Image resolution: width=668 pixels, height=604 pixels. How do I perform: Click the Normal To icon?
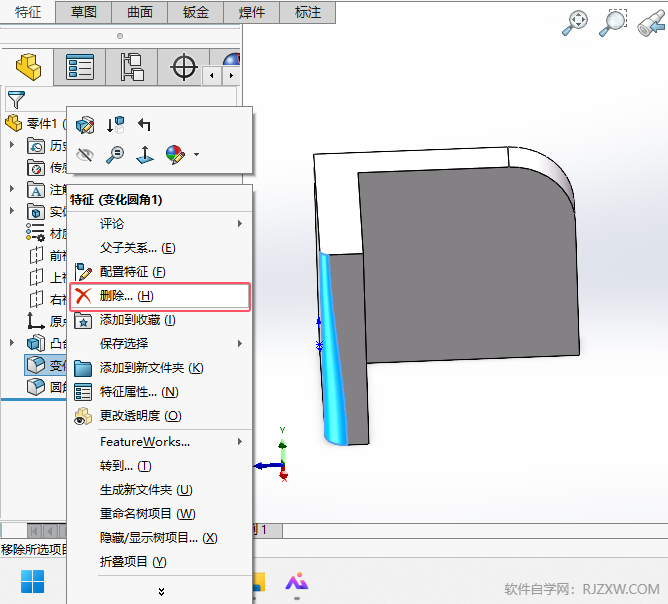(145, 155)
